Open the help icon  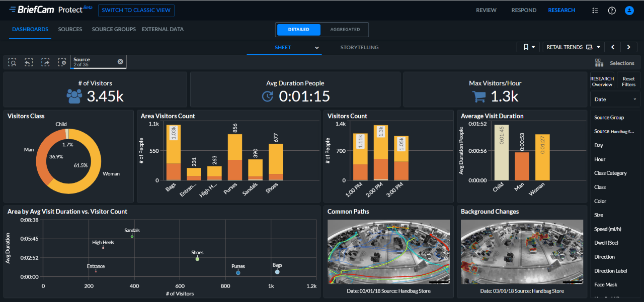612,11
